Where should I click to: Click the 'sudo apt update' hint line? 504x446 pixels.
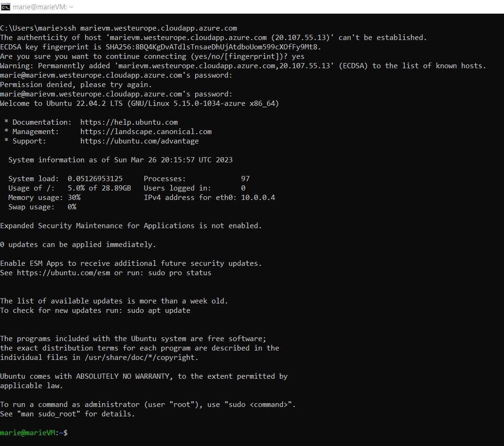pos(95,311)
